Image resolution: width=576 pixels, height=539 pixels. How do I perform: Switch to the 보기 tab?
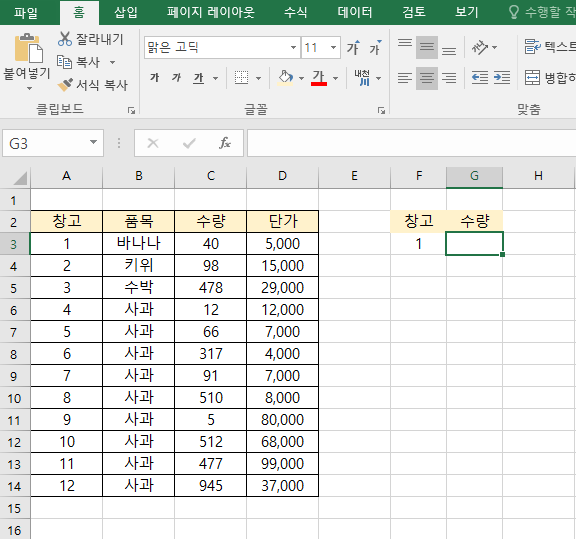[467, 12]
